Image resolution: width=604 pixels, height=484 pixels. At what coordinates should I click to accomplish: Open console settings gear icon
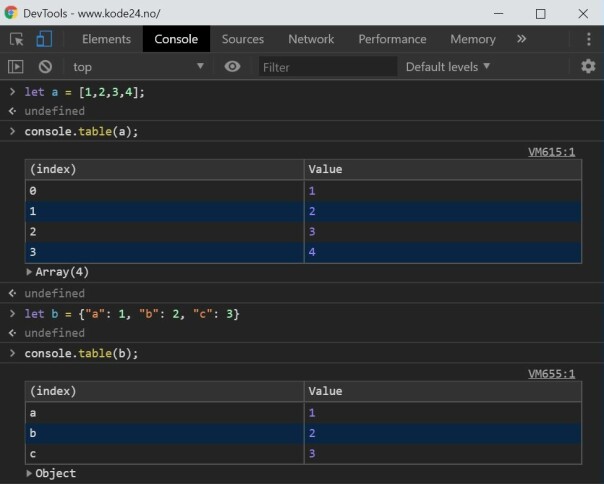(588, 66)
